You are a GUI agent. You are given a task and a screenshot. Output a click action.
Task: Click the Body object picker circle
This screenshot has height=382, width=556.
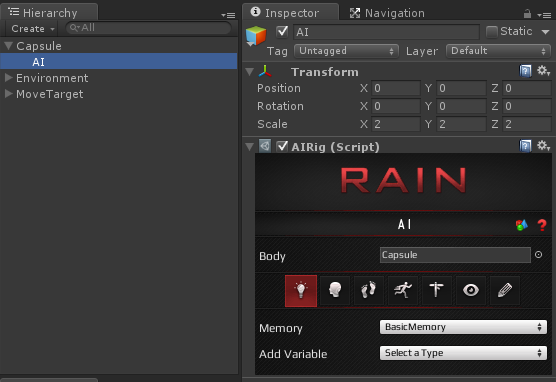[x=538, y=255]
